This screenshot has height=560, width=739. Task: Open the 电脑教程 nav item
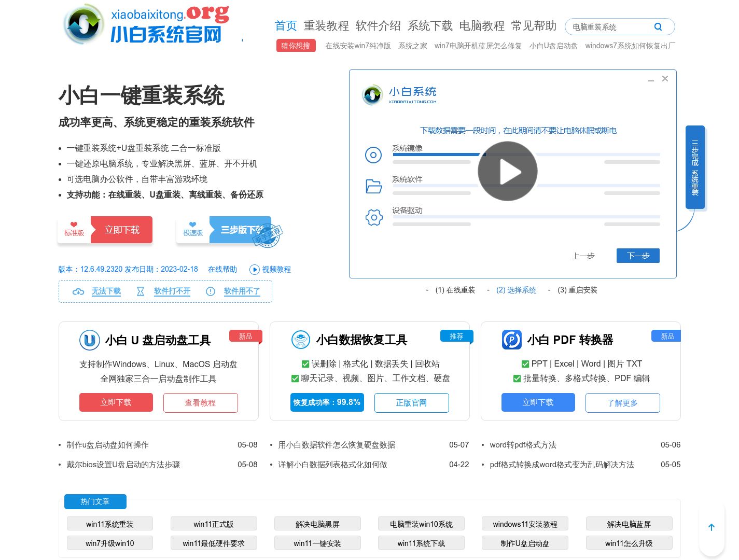482,26
